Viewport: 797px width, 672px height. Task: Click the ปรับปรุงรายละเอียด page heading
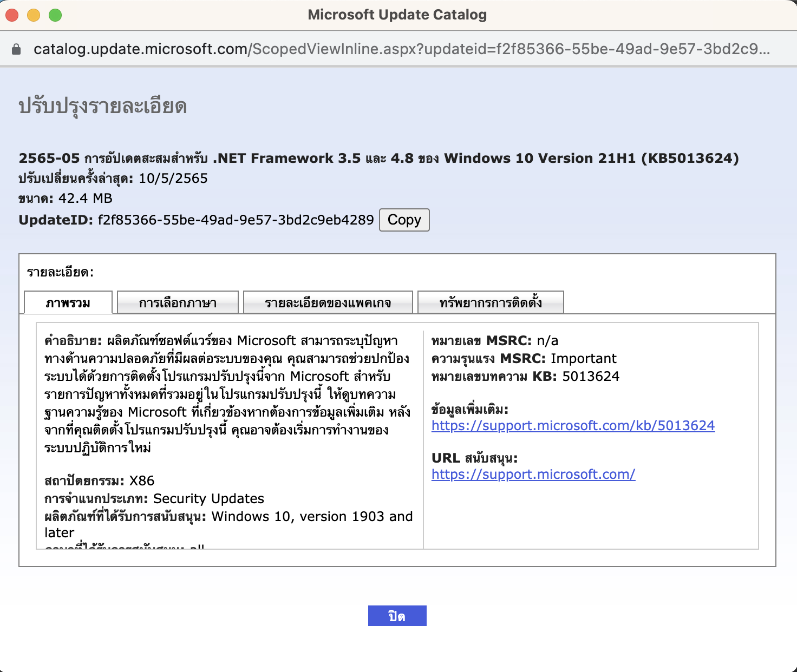point(103,106)
